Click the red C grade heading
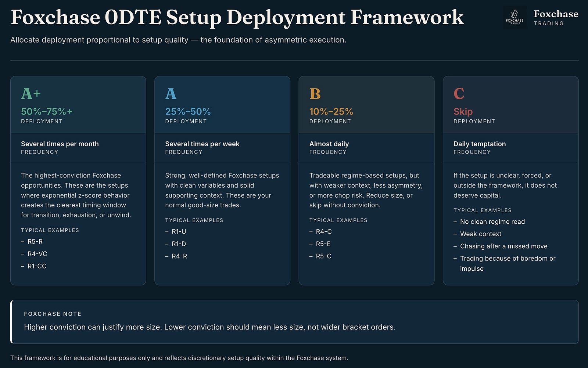The height and width of the screenshot is (368, 588). (x=459, y=94)
